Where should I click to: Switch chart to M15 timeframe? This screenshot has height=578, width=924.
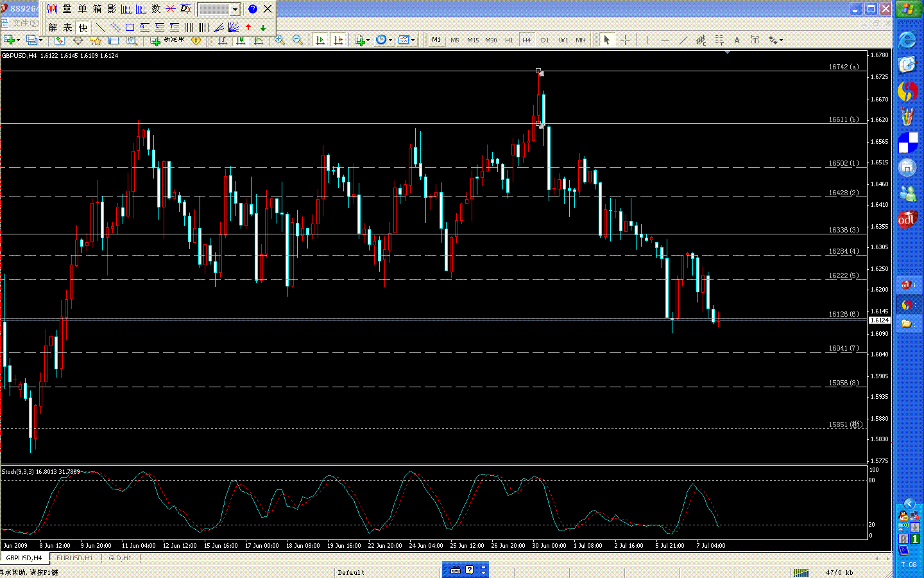point(473,40)
